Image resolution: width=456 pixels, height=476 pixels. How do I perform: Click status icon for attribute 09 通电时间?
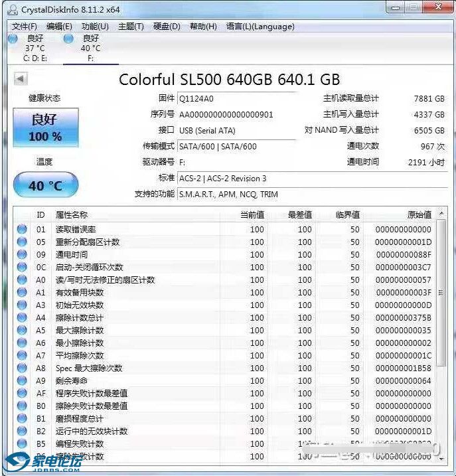click(22, 254)
